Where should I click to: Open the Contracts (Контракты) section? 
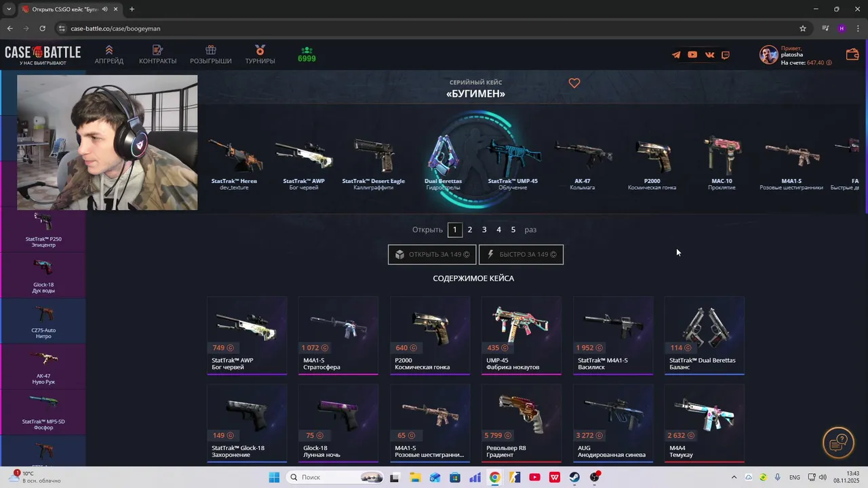coord(158,55)
